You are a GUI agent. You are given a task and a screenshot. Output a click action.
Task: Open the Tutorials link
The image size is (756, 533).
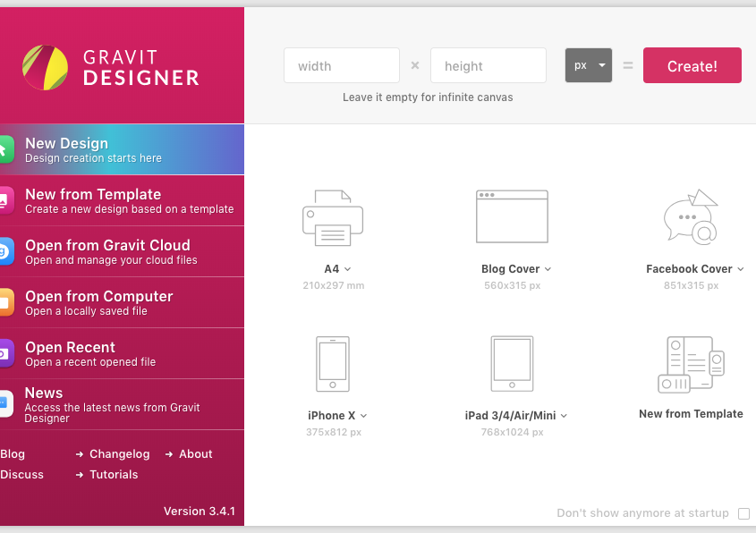pyautogui.click(x=114, y=475)
